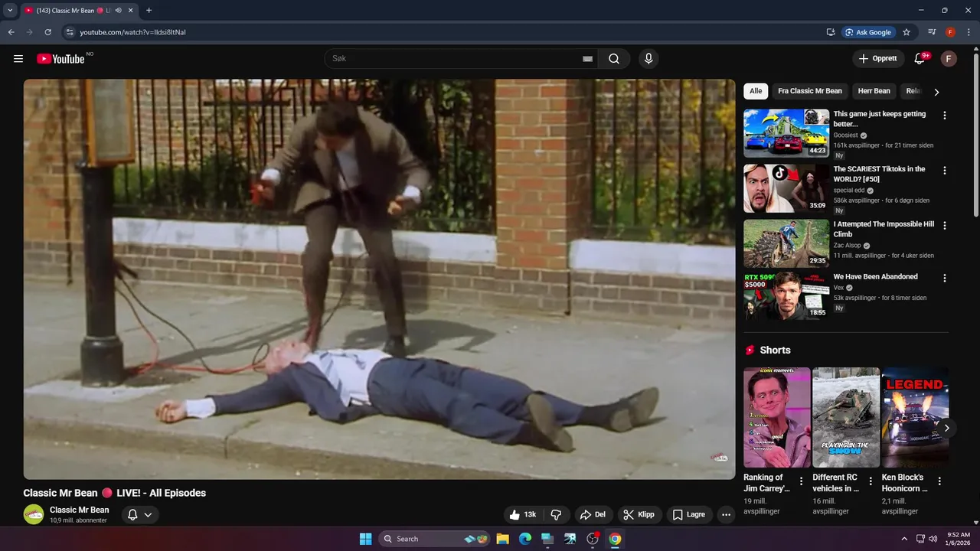Open the YouTube notifications bell

point(920,59)
